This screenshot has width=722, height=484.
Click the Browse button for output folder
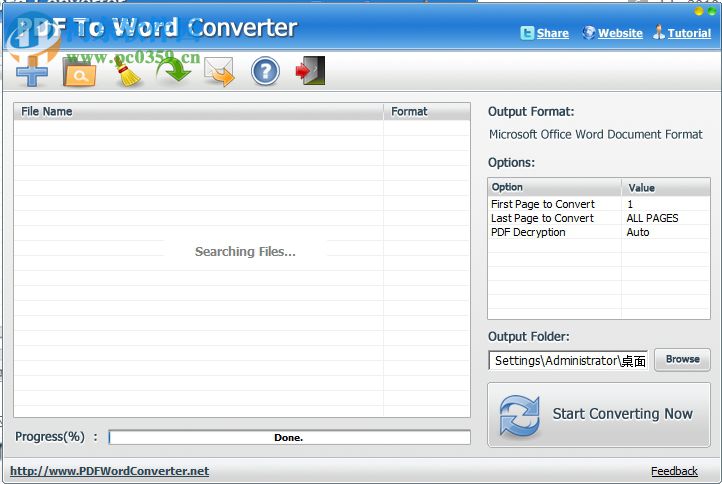coord(682,359)
